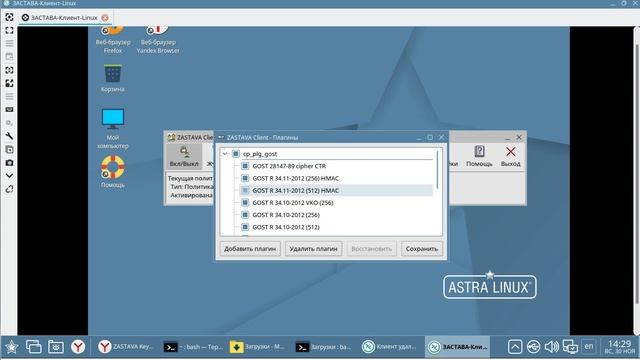Click the network connection tray icon

(570, 347)
